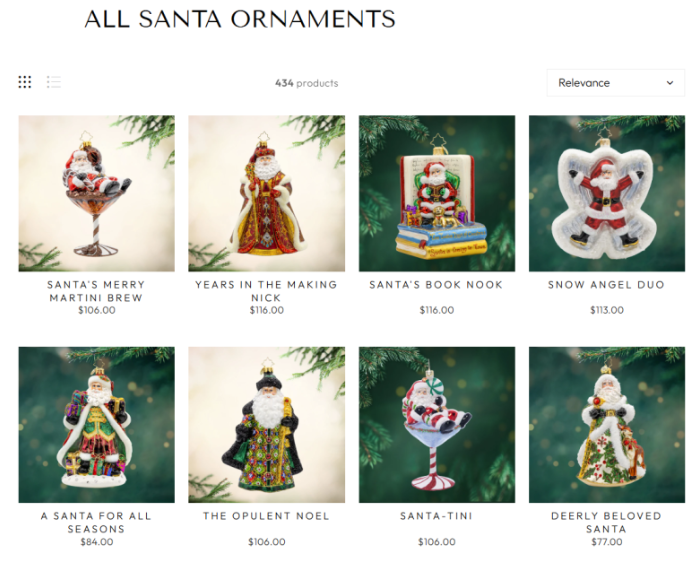Open Santa-Tini ornament image
The image size is (687, 568).
437,425
